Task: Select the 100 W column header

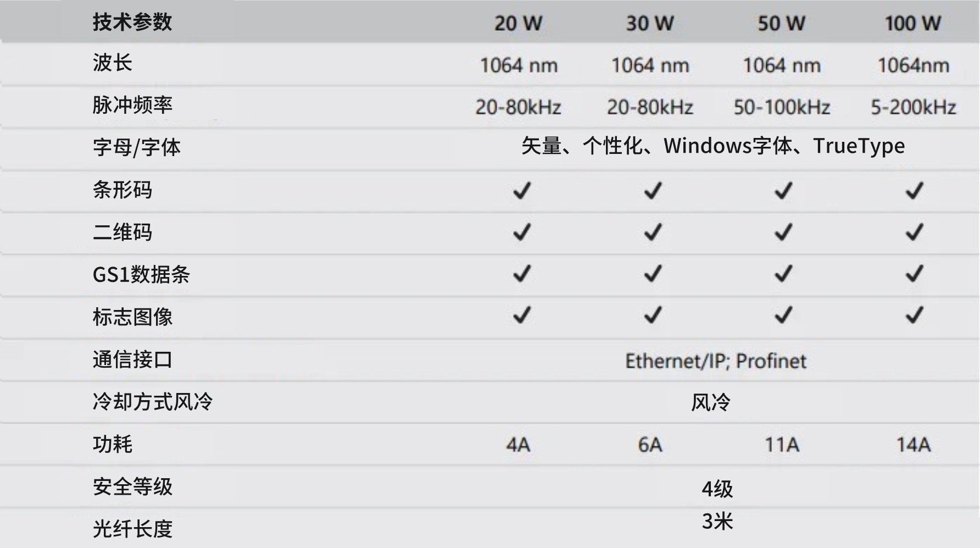Action: [912, 23]
